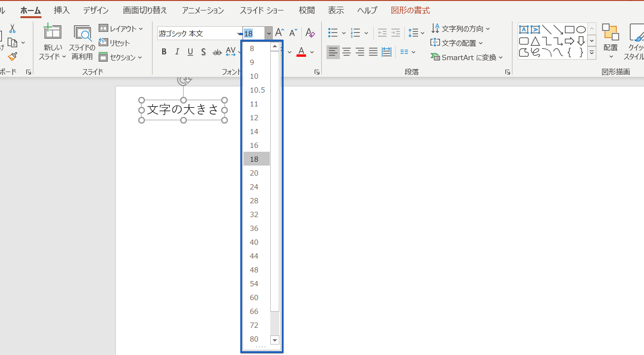644x355 pixels.
Task: Click the increase indent icon
Action: pyautogui.click(x=396, y=33)
